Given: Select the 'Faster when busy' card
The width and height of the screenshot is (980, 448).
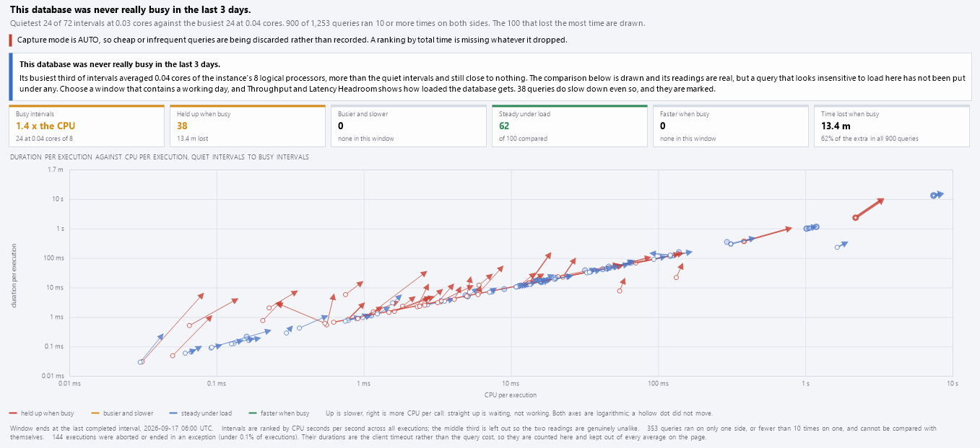Looking at the screenshot, I should pyautogui.click(x=731, y=126).
